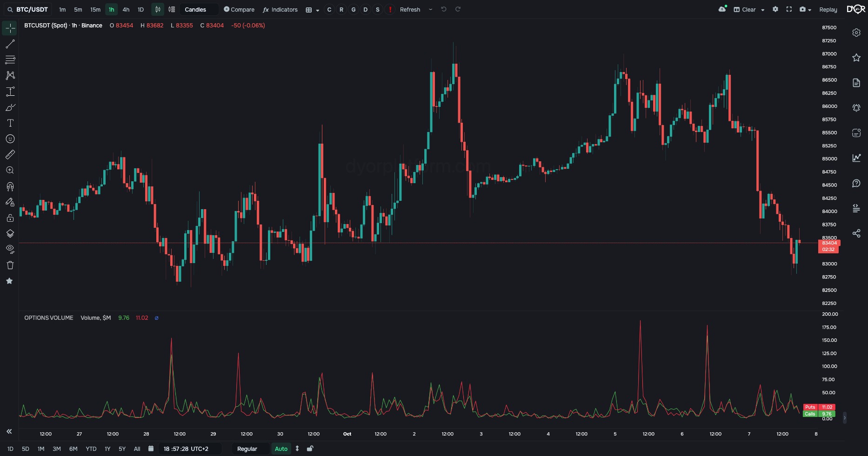This screenshot has height=456, width=868.
Task: Open the share icon on right sidebar
Action: 856,233
